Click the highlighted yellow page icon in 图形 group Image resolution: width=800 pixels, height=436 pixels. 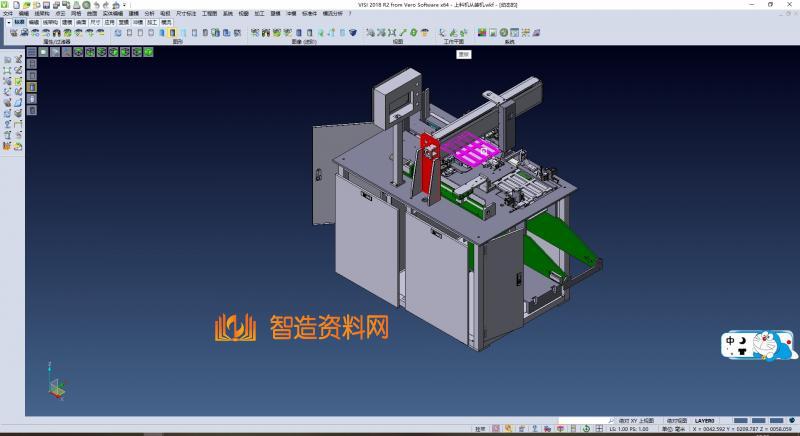(173, 33)
